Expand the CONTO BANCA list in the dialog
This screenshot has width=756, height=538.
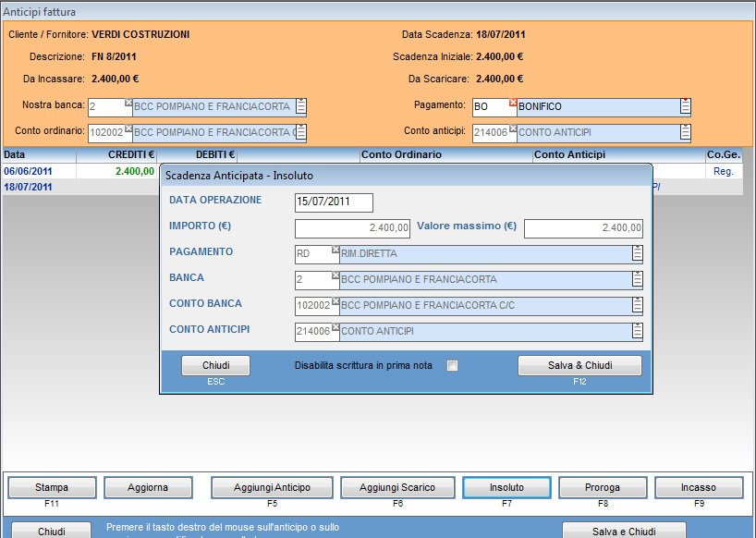[x=637, y=306]
